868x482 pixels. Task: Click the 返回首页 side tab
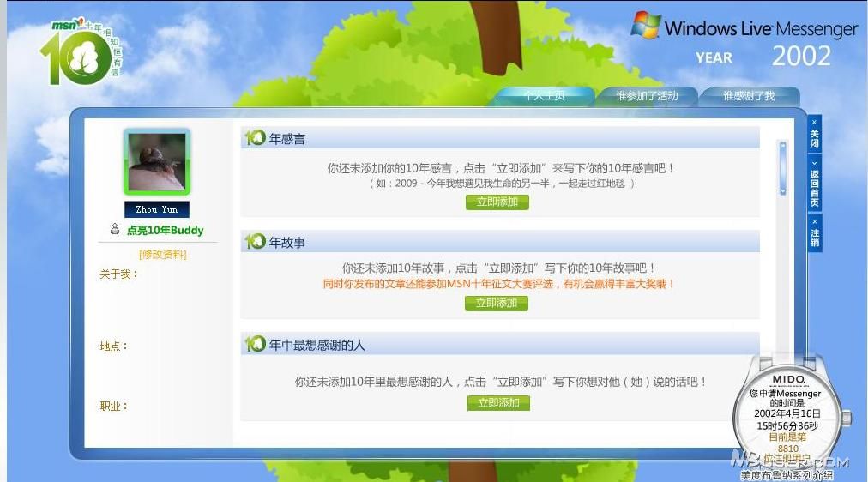click(814, 184)
